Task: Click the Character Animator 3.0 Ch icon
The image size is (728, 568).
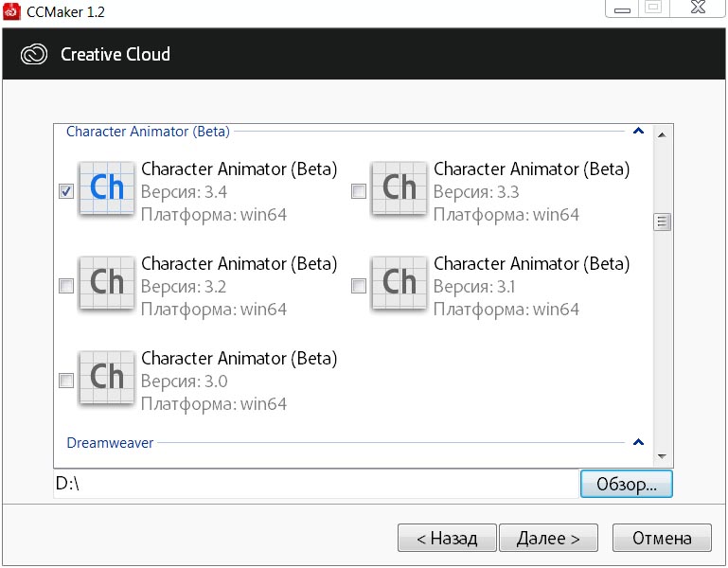Action: click(107, 378)
